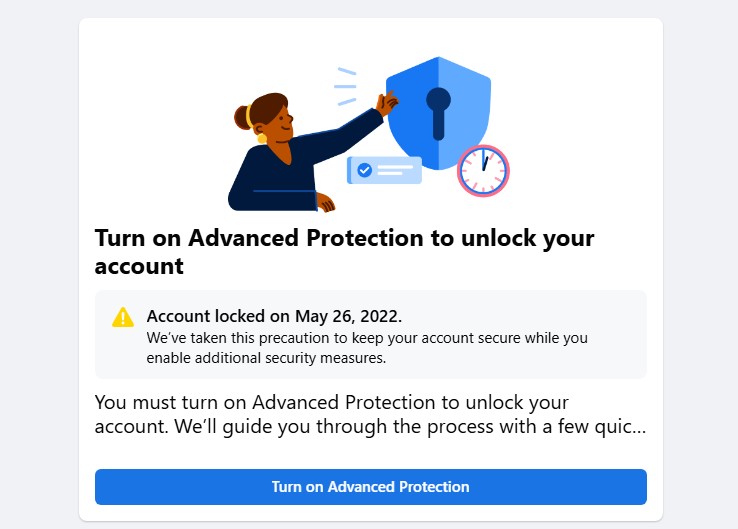Click the enable additional security measures line

pos(266,358)
